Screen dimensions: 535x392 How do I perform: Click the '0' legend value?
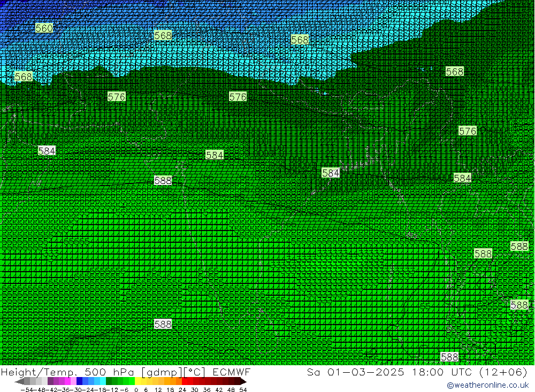click(136, 390)
